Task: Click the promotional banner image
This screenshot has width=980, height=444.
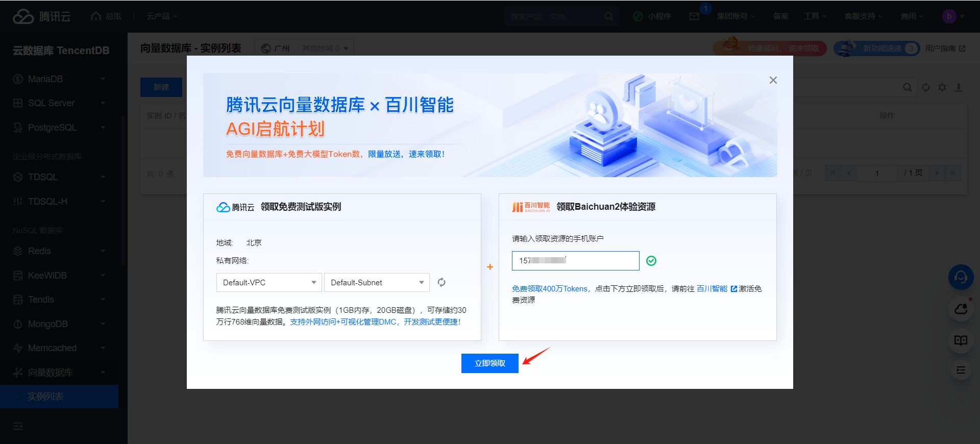Action: [x=490, y=125]
